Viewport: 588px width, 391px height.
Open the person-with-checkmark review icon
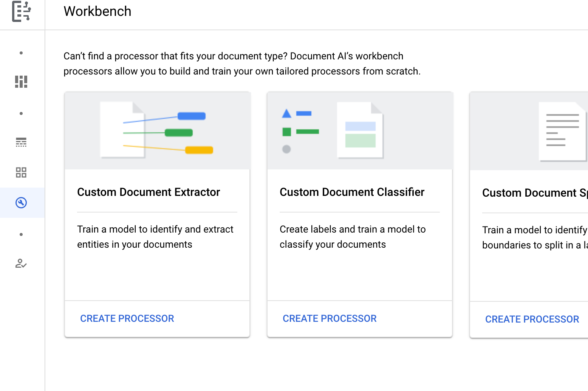coord(21,263)
